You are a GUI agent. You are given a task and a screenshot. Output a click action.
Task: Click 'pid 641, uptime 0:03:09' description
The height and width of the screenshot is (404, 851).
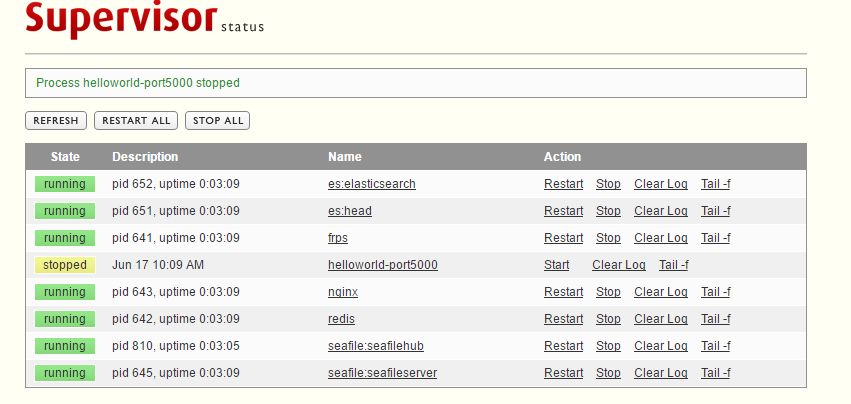tap(176, 238)
